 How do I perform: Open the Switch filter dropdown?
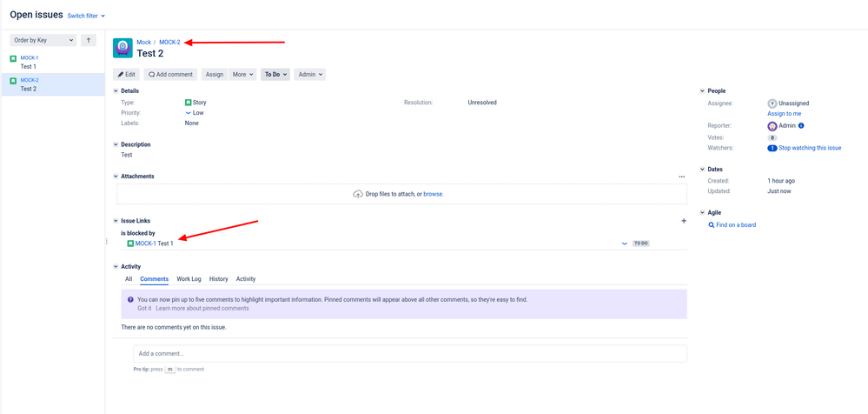86,16
